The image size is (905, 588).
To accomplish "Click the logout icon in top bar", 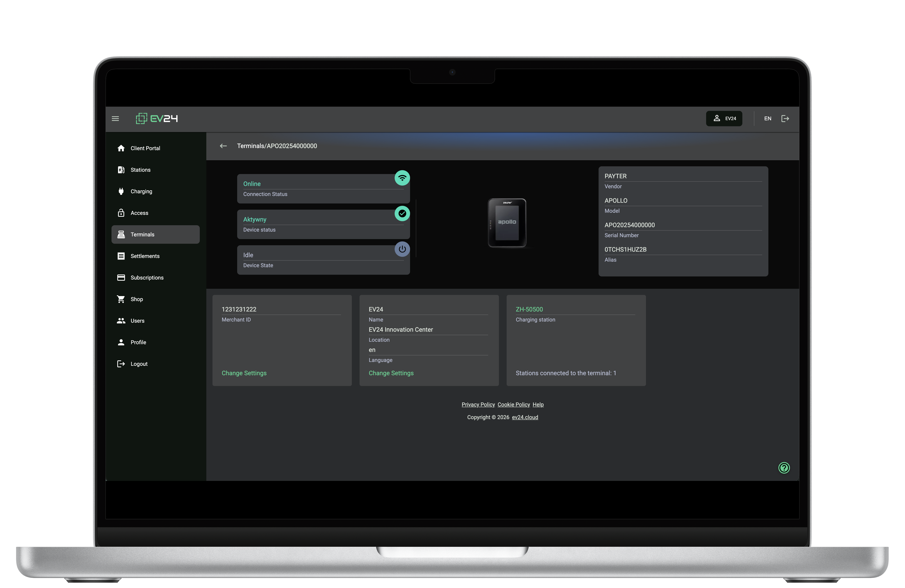I will pos(785,119).
